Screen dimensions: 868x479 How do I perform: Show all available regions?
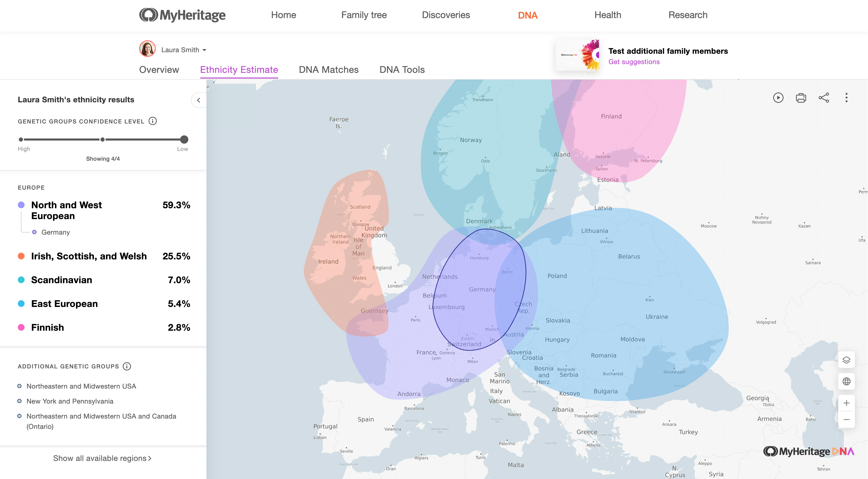click(x=103, y=458)
